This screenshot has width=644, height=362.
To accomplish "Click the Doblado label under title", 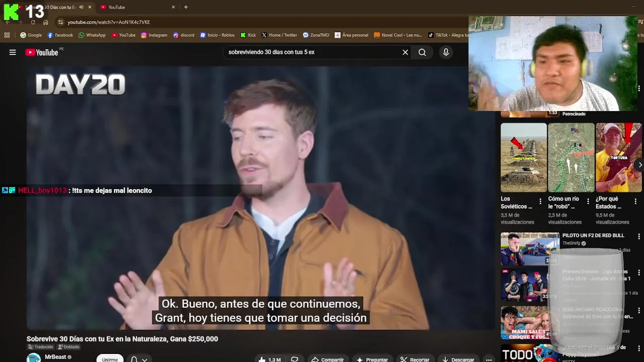I will click(69, 347).
